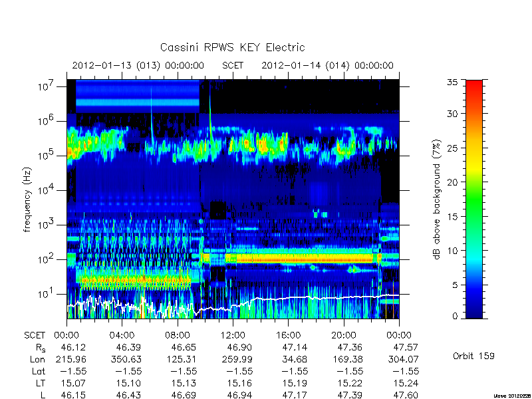Click the Lon value 125.31
Image resolution: width=532 pixels, height=399 pixels.
coord(181,359)
